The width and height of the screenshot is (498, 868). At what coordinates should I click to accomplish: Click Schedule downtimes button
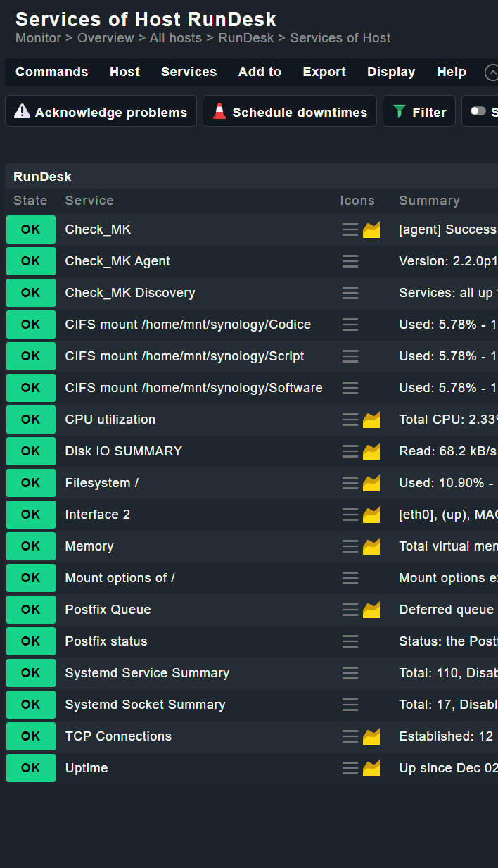pos(289,112)
